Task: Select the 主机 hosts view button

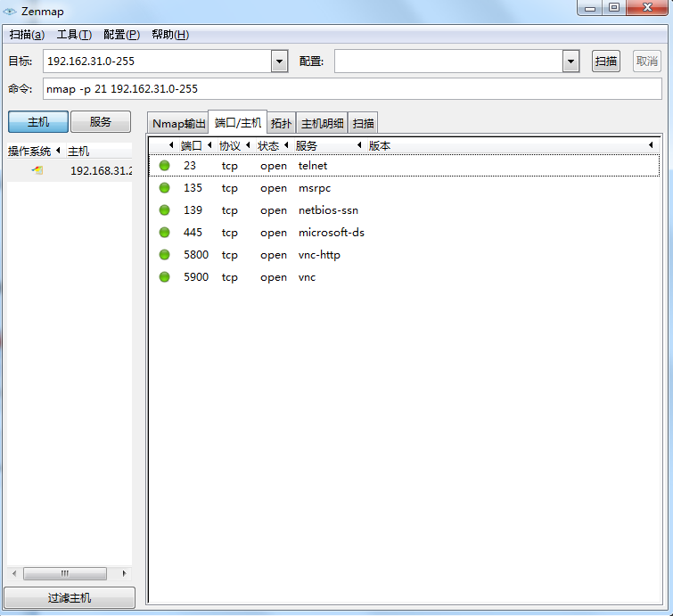Action: (38, 122)
